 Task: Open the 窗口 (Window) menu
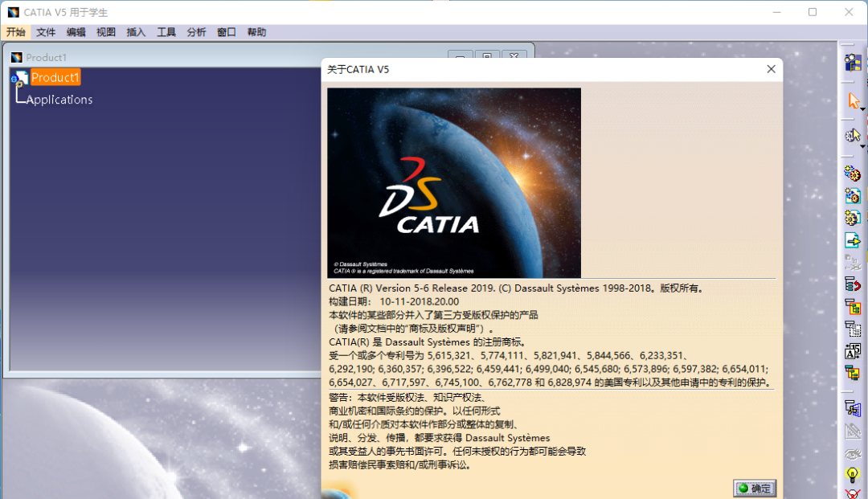click(x=227, y=32)
